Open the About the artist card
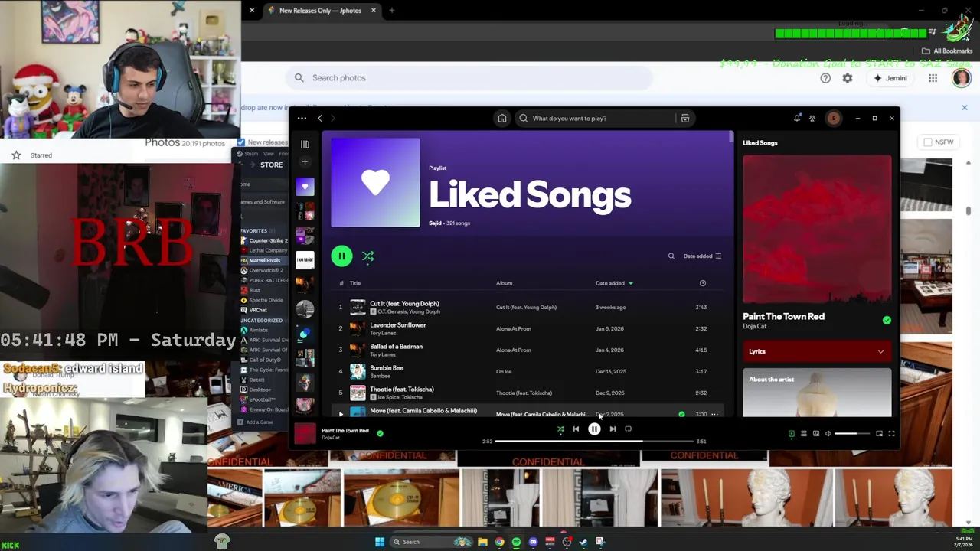Viewport: 980px width, 551px height. pyautogui.click(x=817, y=393)
